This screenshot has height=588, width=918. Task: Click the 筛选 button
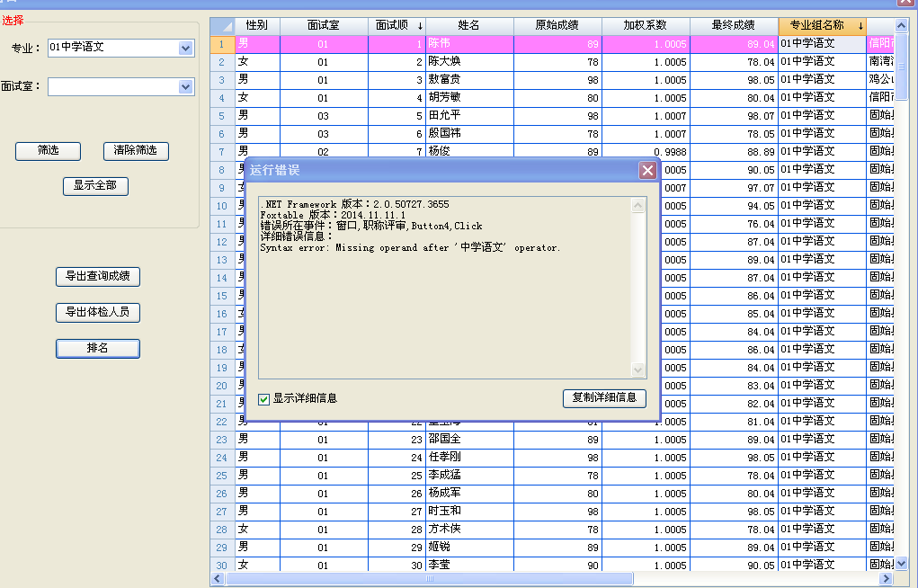48,151
